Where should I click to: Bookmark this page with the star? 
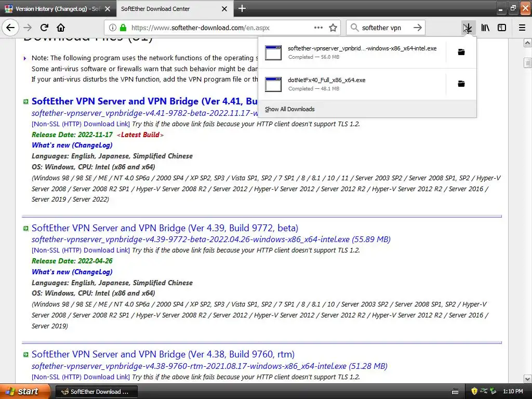(333, 28)
